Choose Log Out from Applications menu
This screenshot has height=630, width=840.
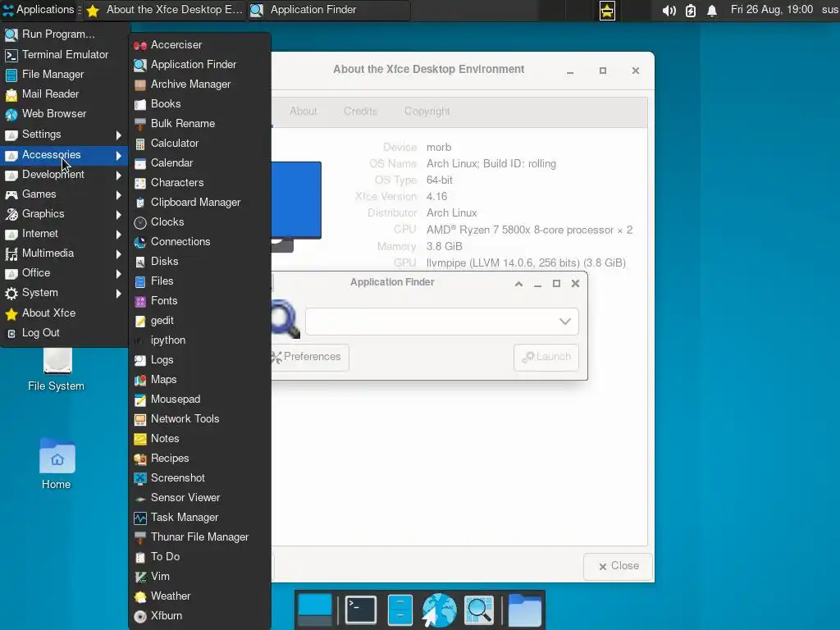point(64,333)
